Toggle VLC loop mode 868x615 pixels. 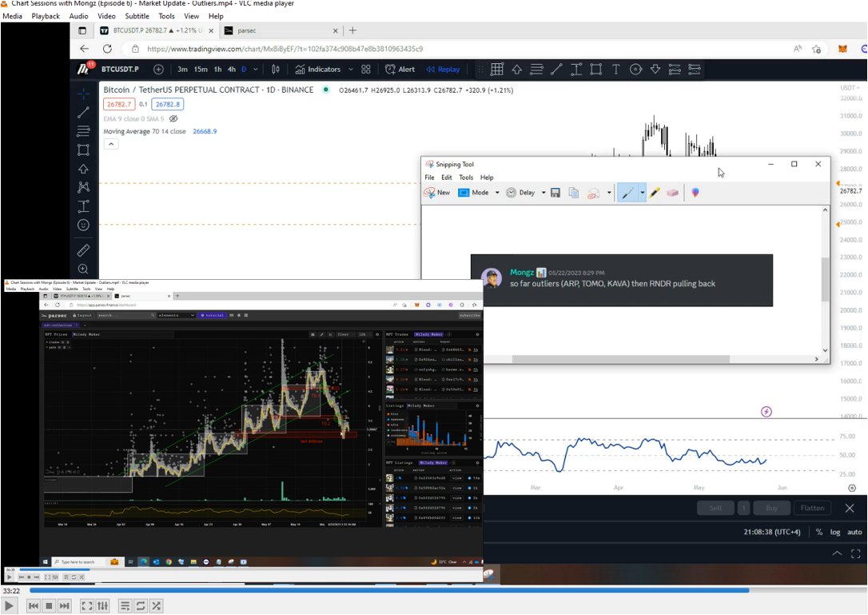[141, 605]
